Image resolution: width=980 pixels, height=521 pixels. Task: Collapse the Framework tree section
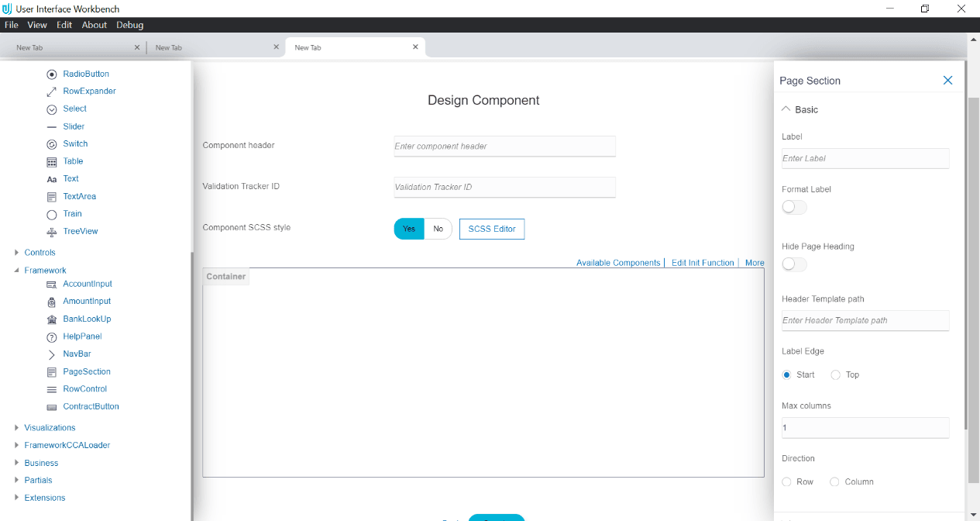pos(16,270)
